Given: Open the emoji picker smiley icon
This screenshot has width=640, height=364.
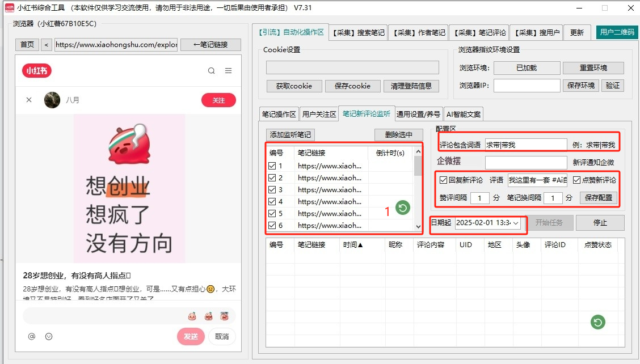Looking at the screenshot, I should [49, 336].
